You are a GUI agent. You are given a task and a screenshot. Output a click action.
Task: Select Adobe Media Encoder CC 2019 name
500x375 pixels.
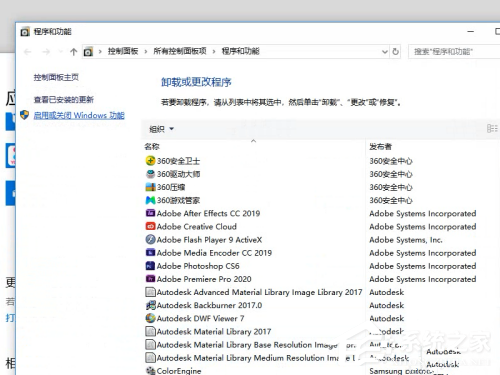tap(214, 253)
